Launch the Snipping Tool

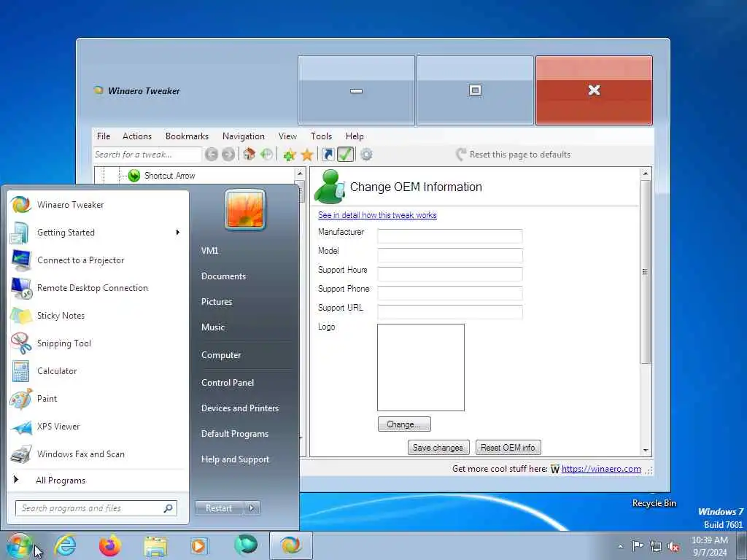pos(98,343)
